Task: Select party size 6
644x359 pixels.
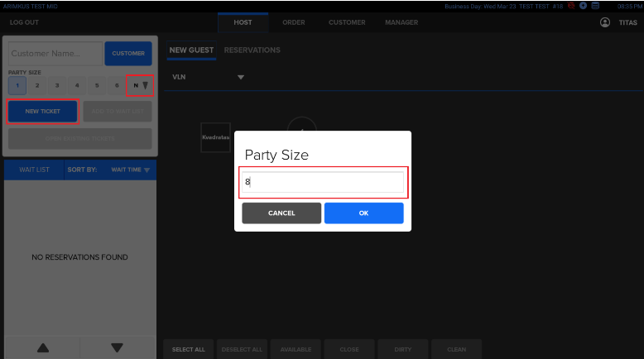Action: 117,85
